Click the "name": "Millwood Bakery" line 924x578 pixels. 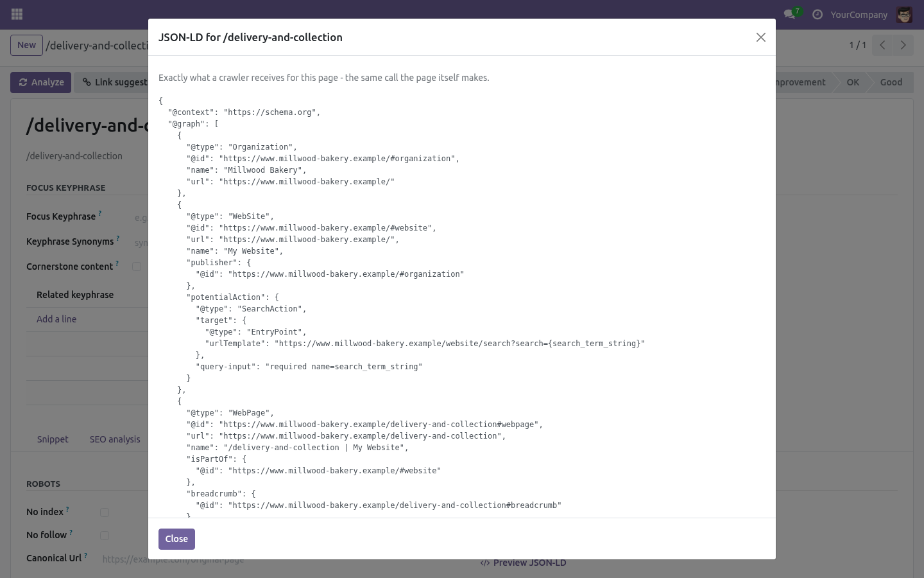(x=246, y=170)
